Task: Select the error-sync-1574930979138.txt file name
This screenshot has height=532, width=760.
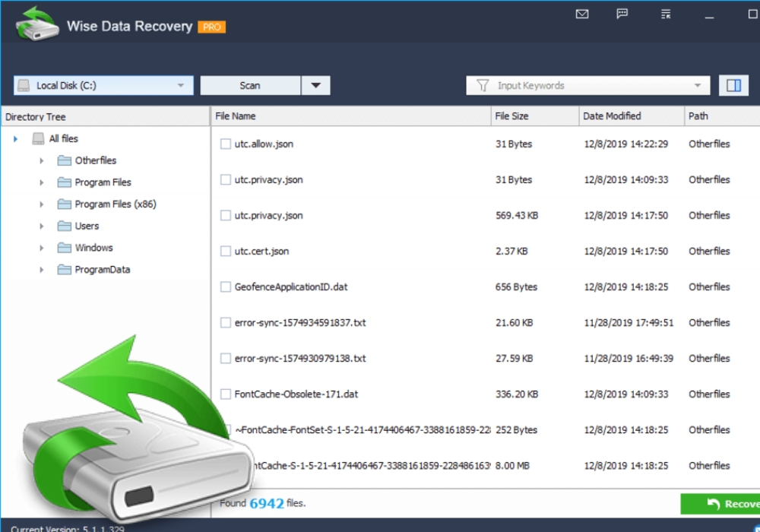Action: click(x=300, y=359)
